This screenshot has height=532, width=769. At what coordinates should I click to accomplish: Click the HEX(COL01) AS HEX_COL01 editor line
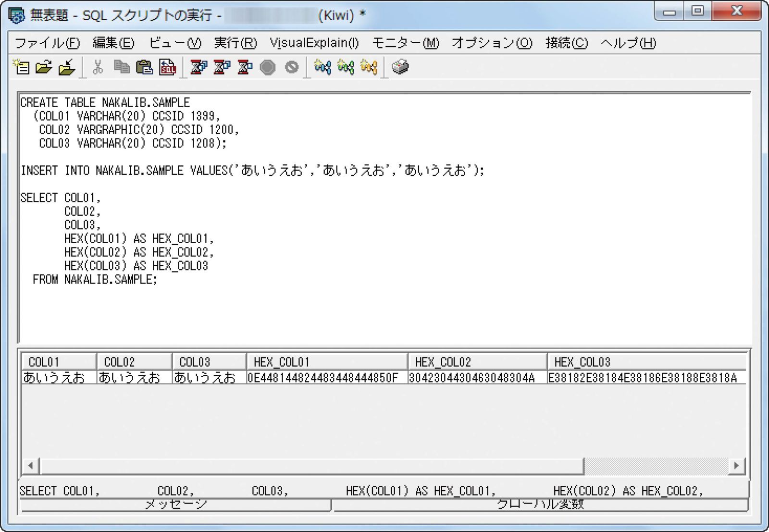(139, 239)
